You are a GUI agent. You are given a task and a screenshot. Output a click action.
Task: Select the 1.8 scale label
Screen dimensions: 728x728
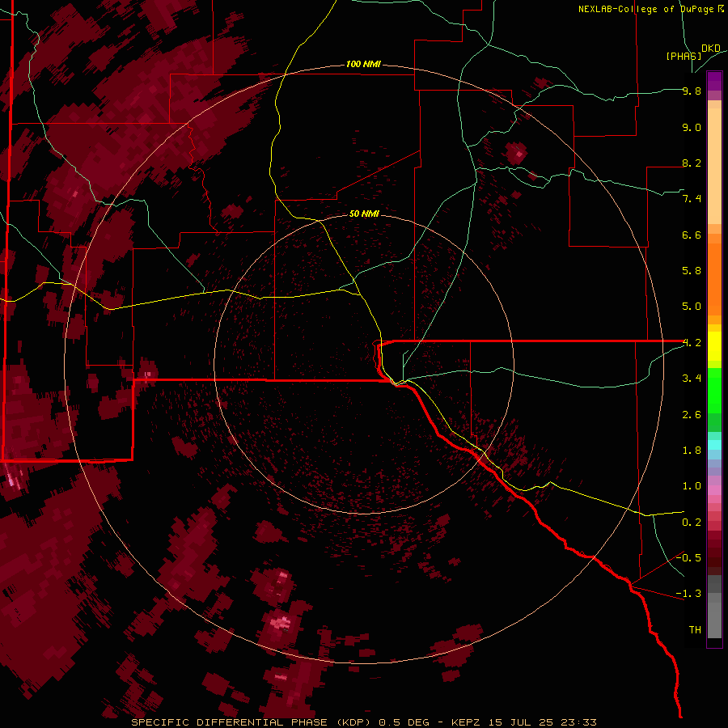click(692, 450)
